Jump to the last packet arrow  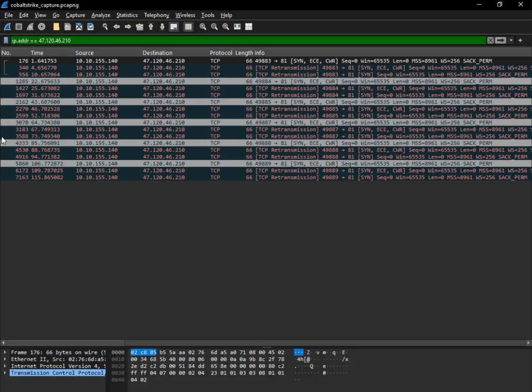[x=162, y=27]
